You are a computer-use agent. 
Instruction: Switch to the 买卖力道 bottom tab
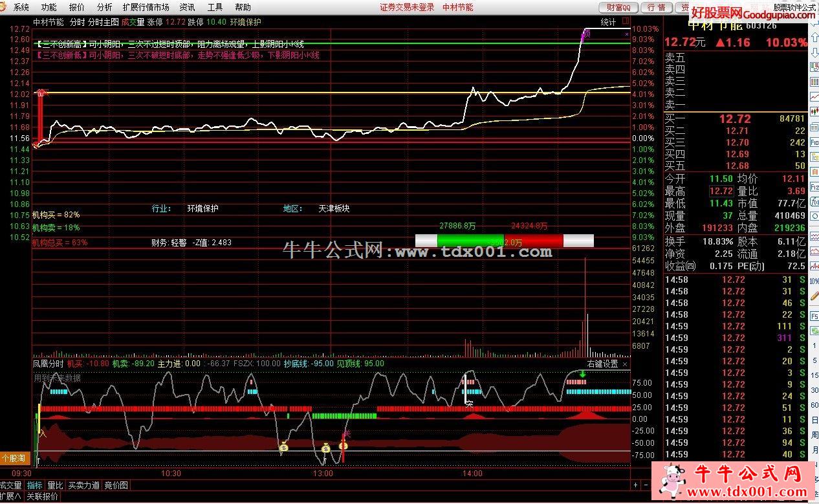84,485
